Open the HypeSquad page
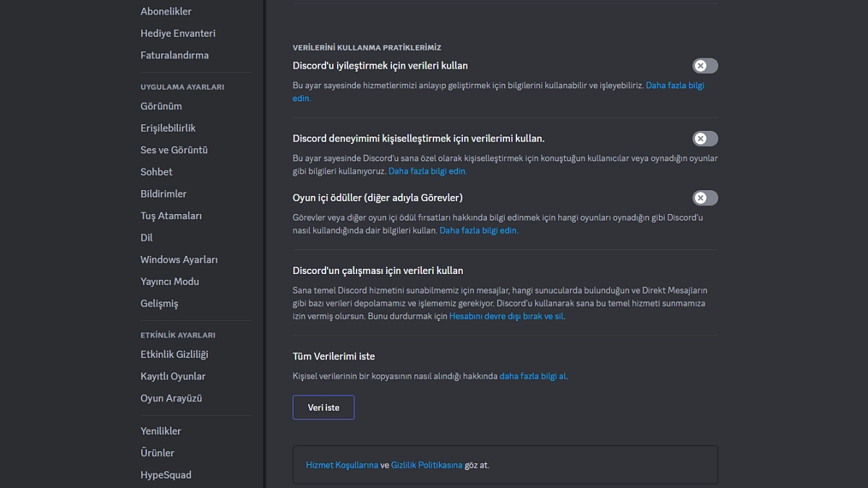 [x=166, y=475]
